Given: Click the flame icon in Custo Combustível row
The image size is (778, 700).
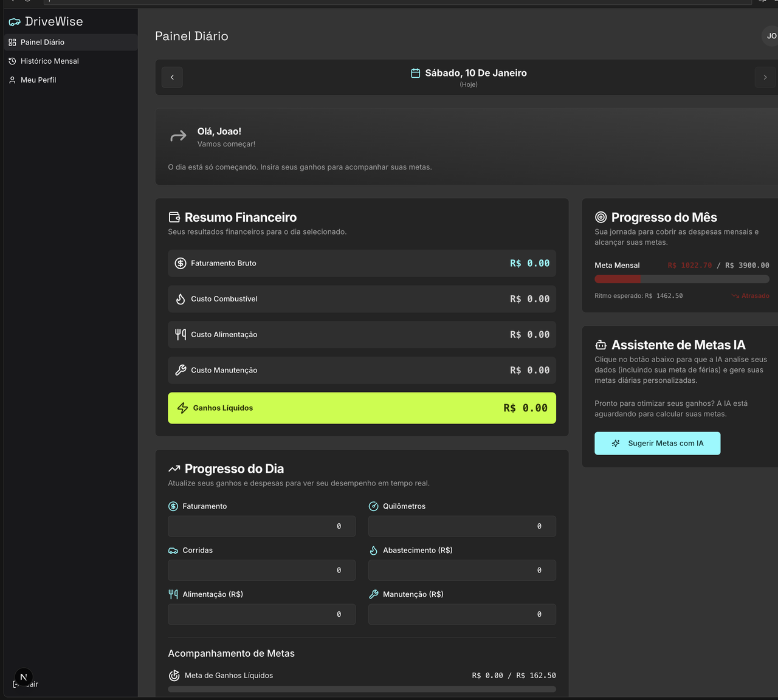Looking at the screenshot, I should (x=181, y=299).
